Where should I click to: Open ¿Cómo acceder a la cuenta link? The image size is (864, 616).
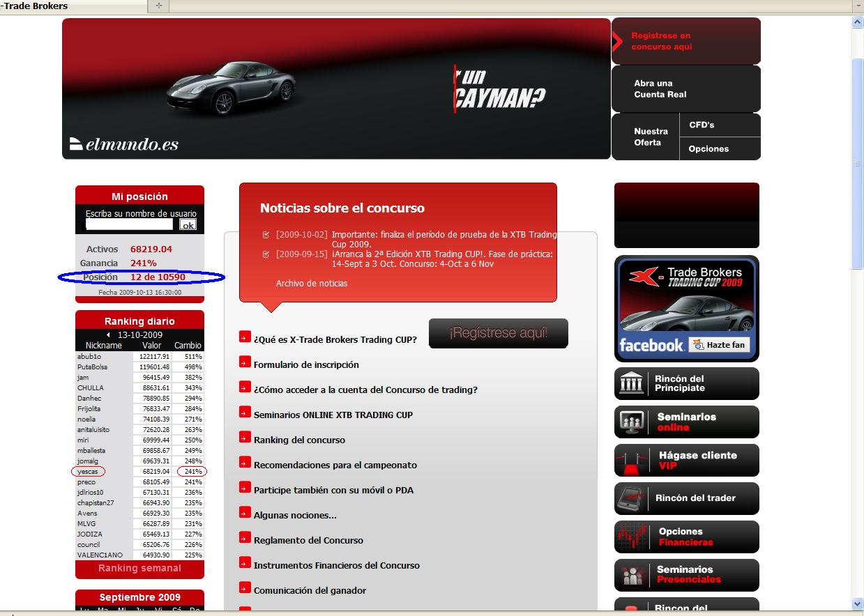[365, 390]
